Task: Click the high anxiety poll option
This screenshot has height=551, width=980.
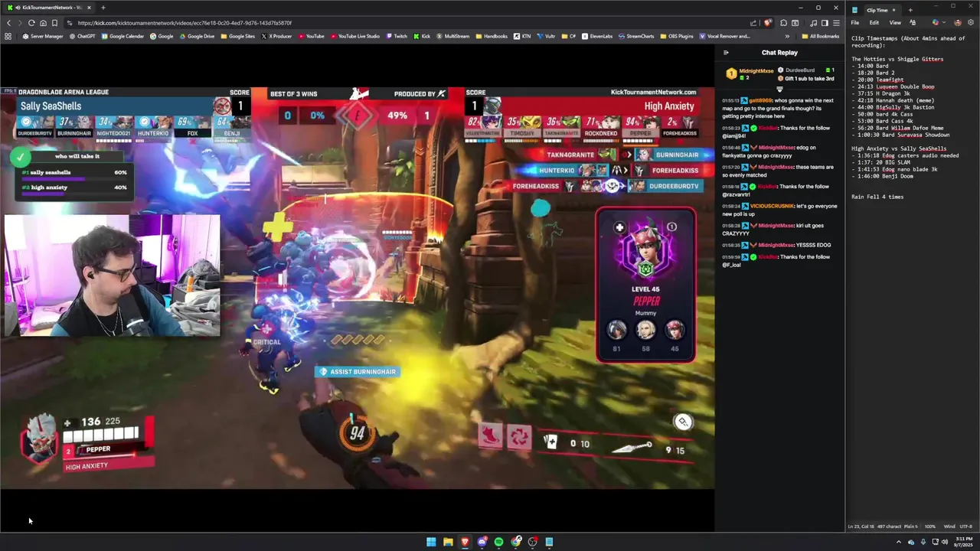Action: pyautogui.click(x=74, y=189)
